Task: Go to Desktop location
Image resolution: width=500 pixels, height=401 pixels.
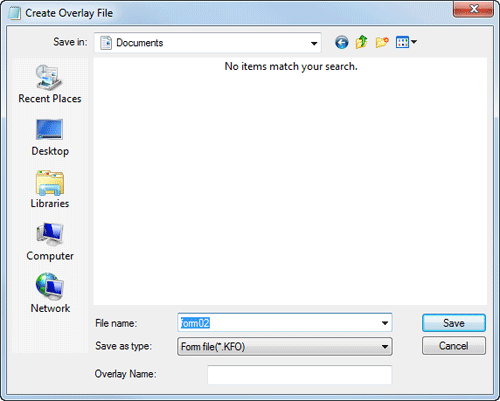Action: pyautogui.click(x=50, y=137)
